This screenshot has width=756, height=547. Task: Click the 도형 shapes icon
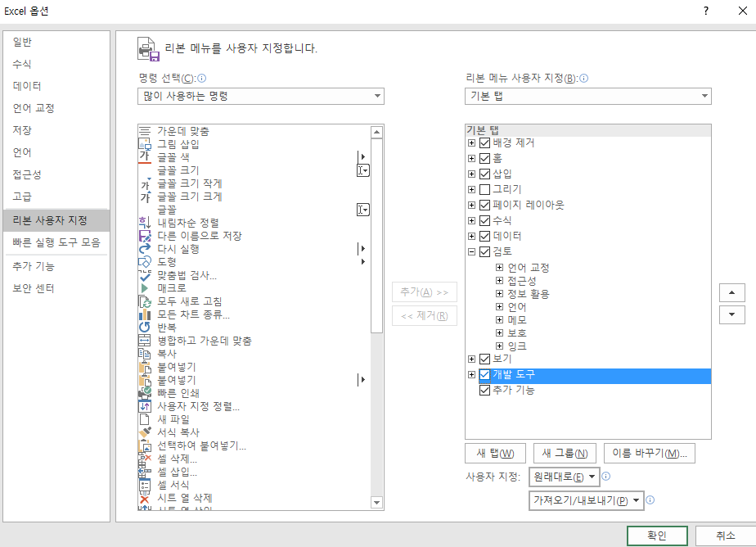pyautogui.click(x=145, y=262)
